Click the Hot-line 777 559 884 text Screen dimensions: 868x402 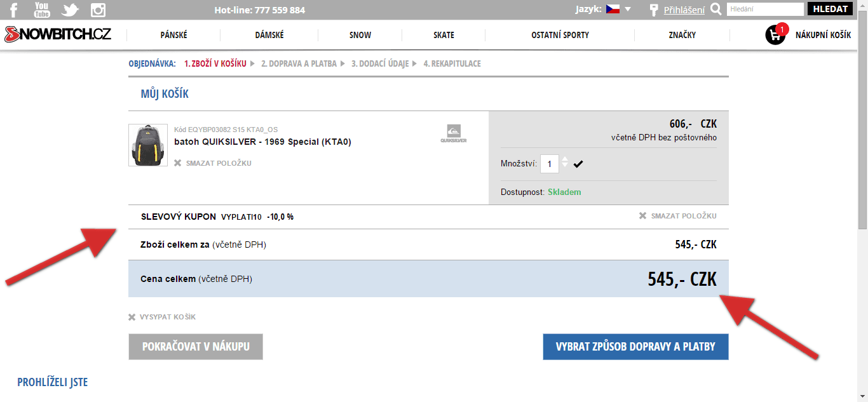coord(260,10)
